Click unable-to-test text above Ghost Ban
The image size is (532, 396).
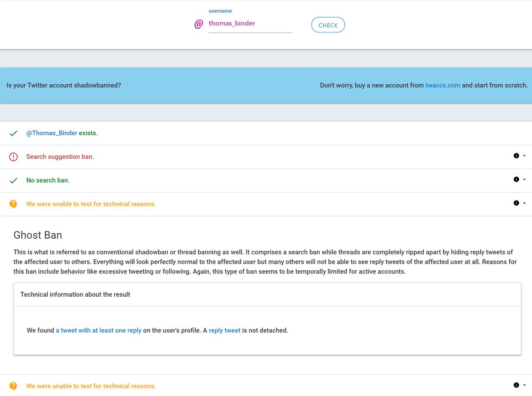click(x=91, y=204)
